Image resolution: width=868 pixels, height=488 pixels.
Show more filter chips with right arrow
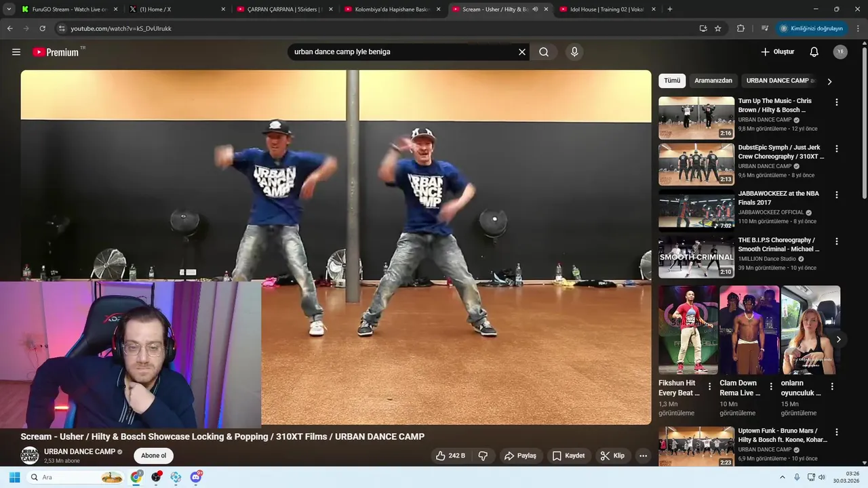829,81
